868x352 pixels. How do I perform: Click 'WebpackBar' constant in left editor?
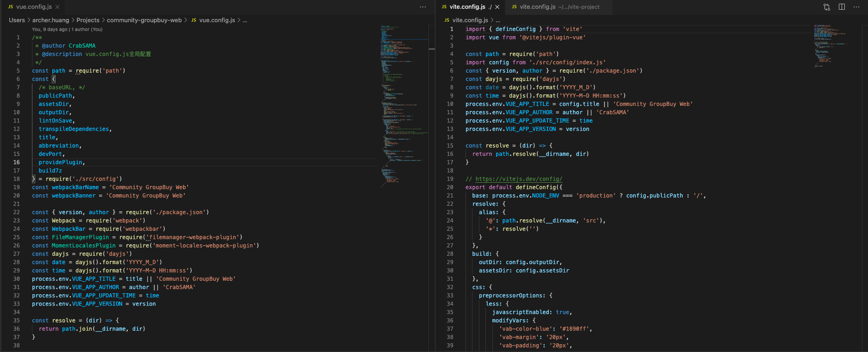coord(69,229)
